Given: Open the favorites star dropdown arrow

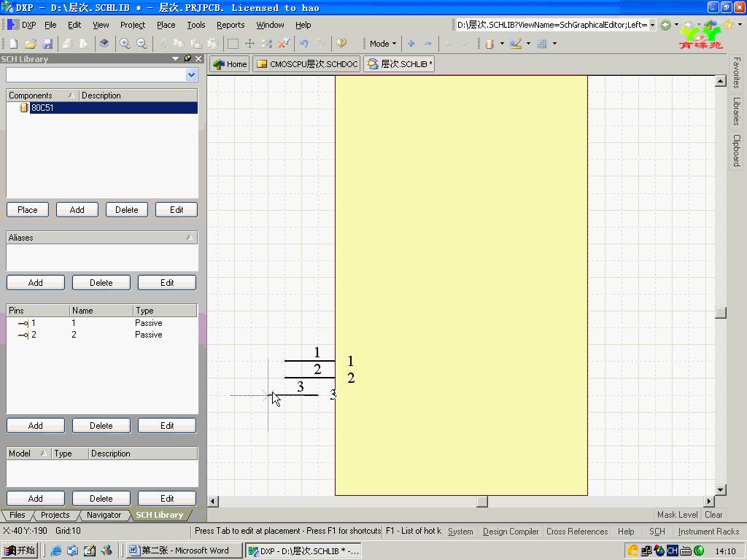Looking at the screenshot, I should coord(740,25).
